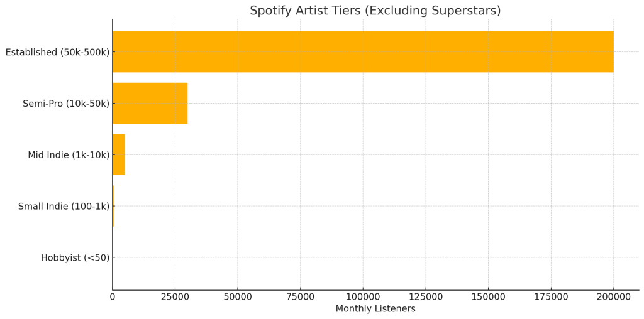Click the 200000 tick label
This screenshot has height=319, width=644.
pyautogui.click(x=614, y=297)
